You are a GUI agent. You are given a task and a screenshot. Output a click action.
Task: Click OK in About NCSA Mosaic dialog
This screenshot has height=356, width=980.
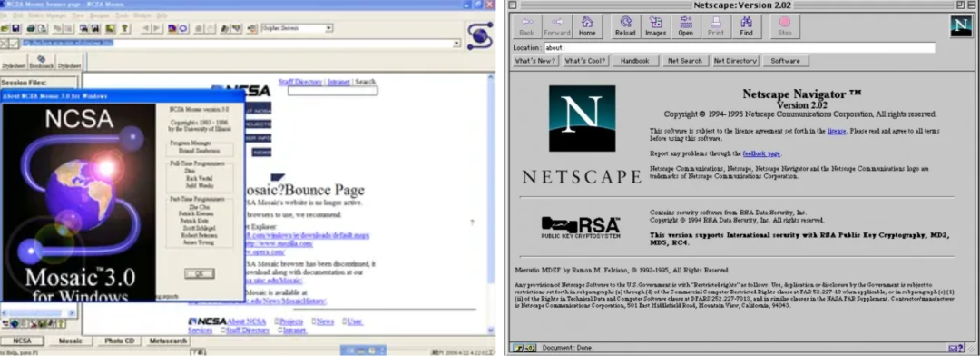[x=200, y=273]
